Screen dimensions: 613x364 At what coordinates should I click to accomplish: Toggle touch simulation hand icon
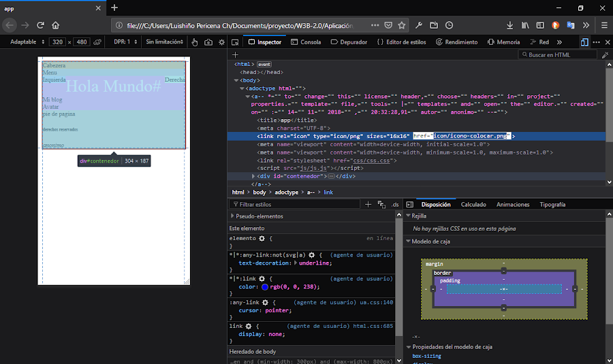coord(195,42)
